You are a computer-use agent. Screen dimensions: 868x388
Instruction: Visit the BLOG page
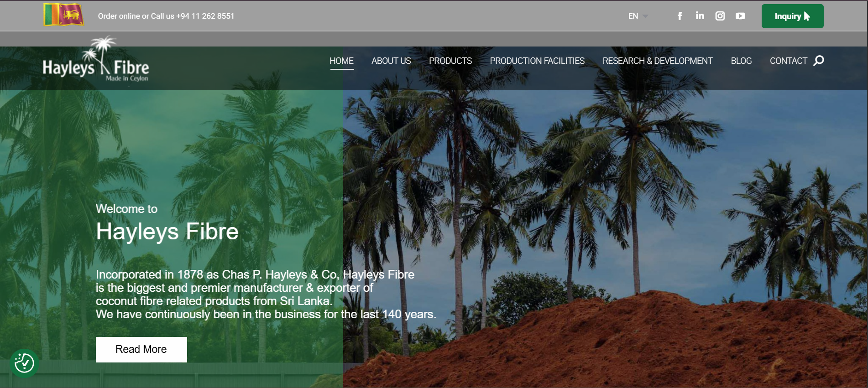pos(741,61)
